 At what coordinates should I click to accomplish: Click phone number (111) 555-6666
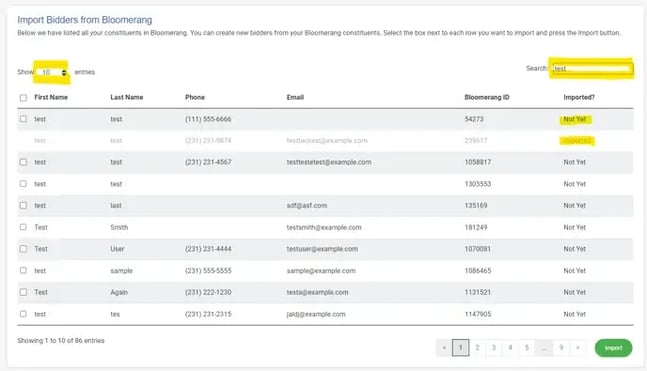point(208,119)
